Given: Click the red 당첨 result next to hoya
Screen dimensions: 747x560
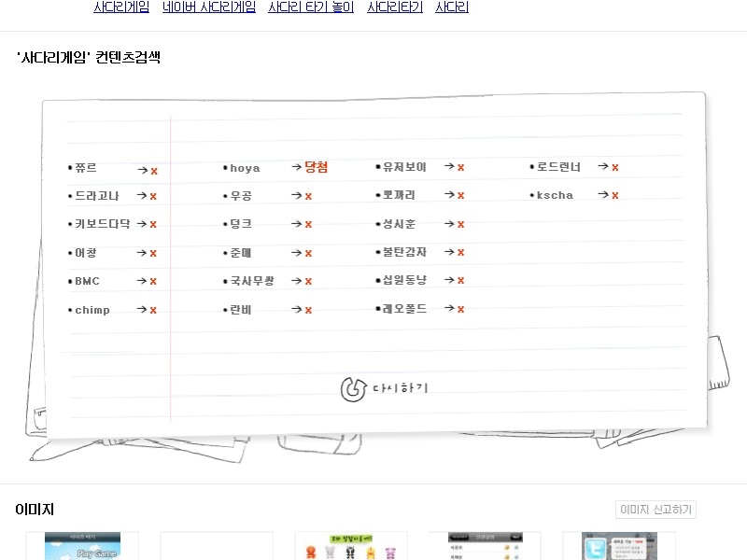Looking at the screenshot, I should (317, 167).
